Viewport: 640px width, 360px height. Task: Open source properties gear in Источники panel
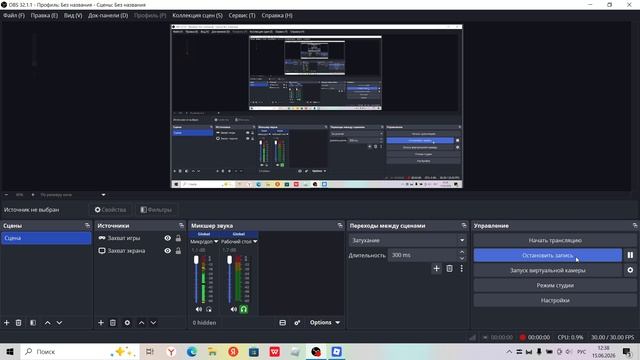[x=127, y=322]
